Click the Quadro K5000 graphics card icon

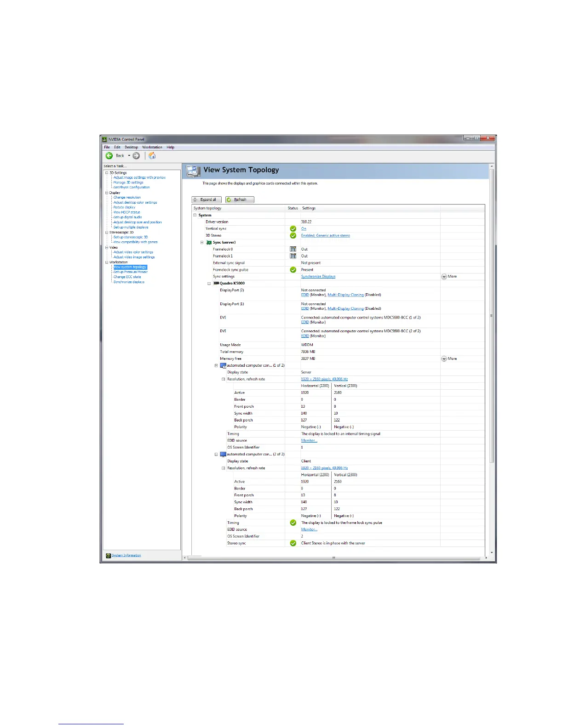click(x=216, y=283)
